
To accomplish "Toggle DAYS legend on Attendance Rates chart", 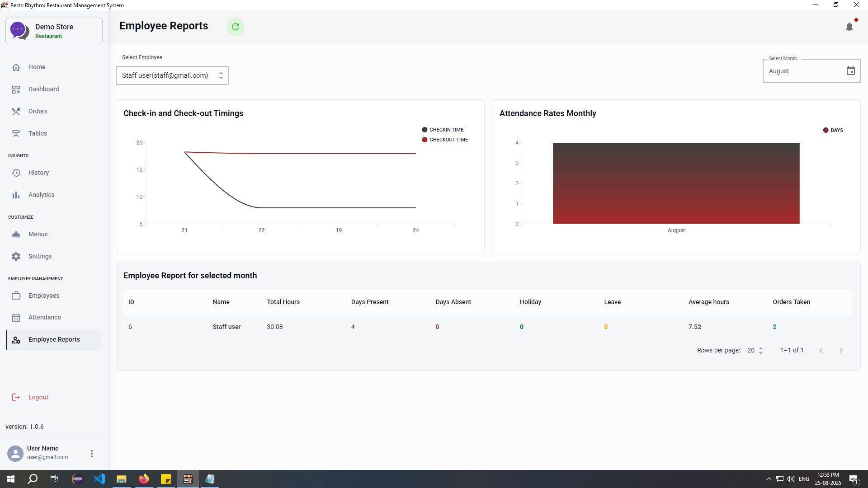I will 833,130.
